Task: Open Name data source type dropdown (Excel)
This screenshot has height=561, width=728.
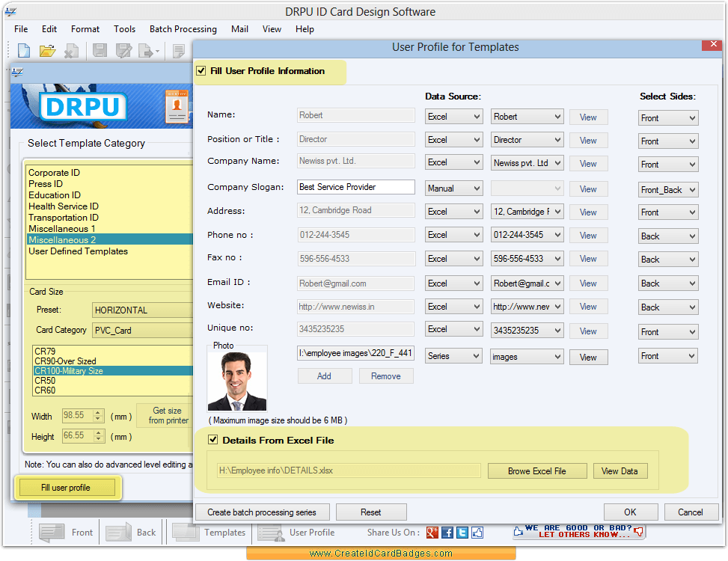Action: [x=453, y=117]
